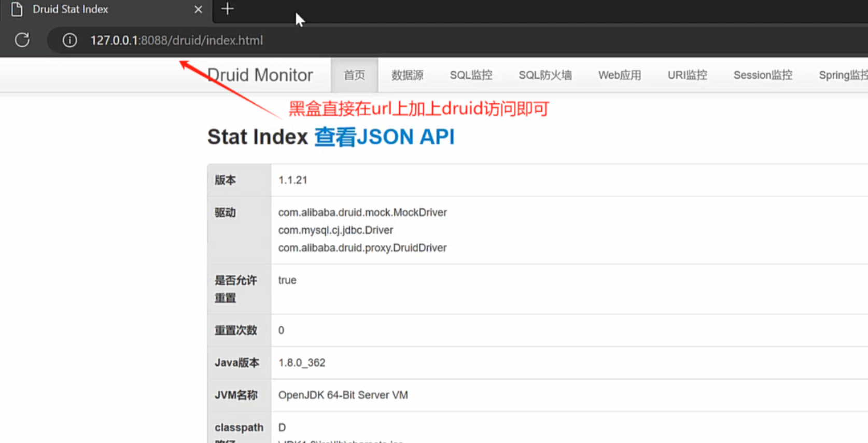The width and height of the screenshot is (868, 443).
Task: Open the URI监控 tab
Action: tap(688, 75)
